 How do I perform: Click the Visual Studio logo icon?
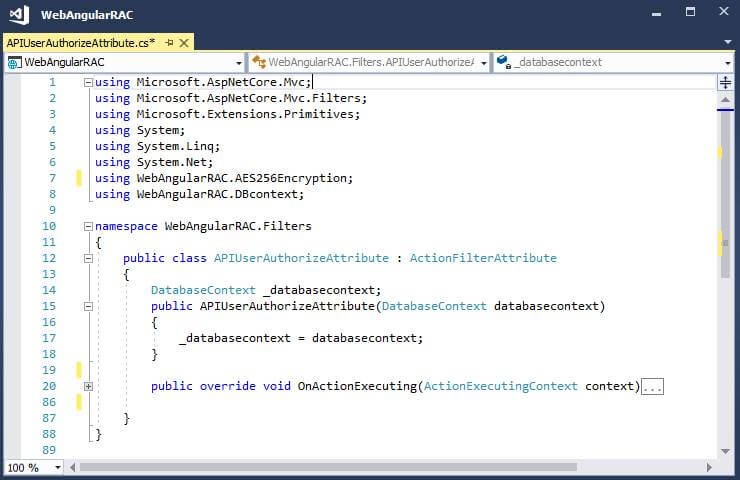click(19, 15)
